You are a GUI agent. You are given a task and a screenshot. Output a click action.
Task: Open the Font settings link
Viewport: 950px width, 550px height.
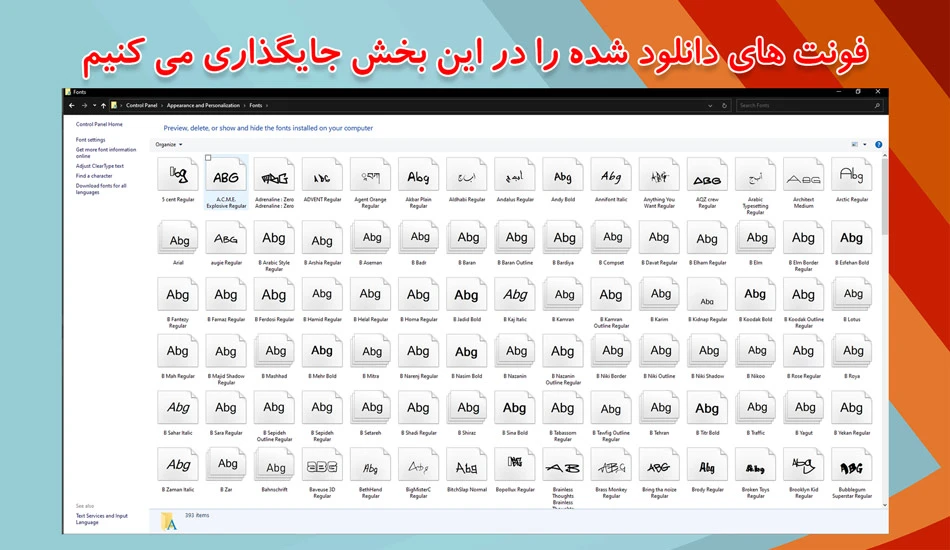(90, 140)
